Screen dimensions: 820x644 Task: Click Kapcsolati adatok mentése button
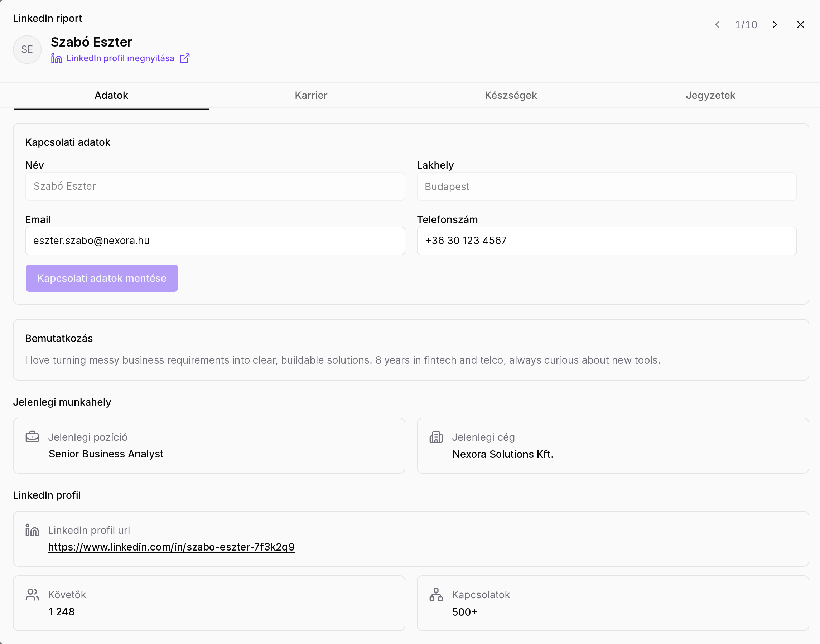pyautogui.click(x=102, y=278)
